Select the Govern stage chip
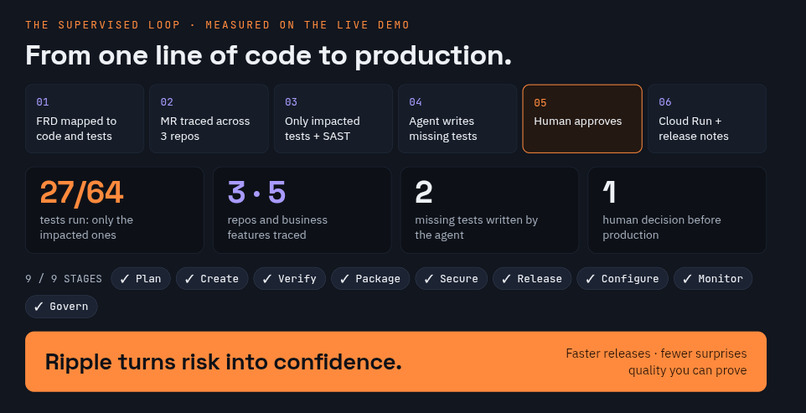806x413 pixels. pos(61,307)
